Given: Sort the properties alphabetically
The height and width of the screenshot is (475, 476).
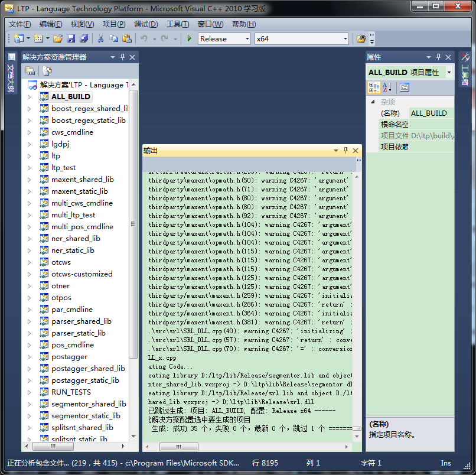Looking at the screenshot, I should coord(387,87).
